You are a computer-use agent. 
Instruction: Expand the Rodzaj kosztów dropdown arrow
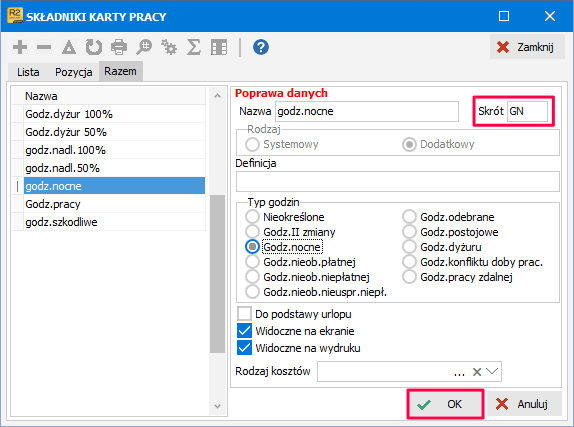(492, 372)
